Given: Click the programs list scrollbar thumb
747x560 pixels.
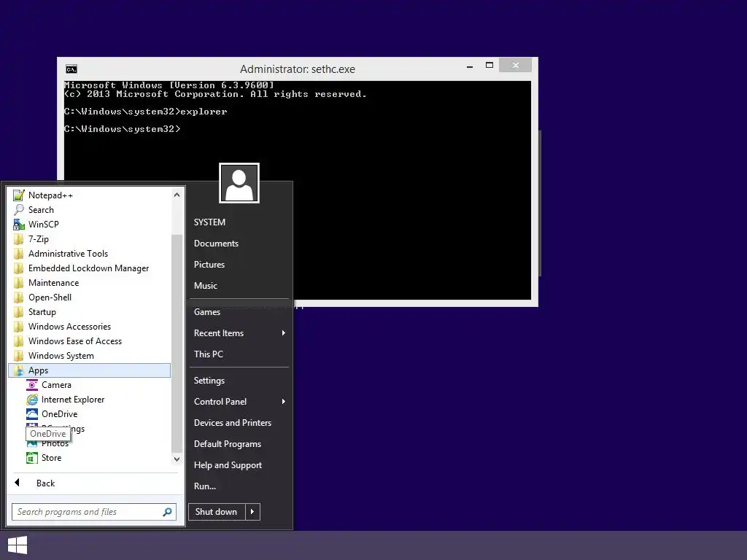Looking at the screenshot, I should (x=177, y=343).
